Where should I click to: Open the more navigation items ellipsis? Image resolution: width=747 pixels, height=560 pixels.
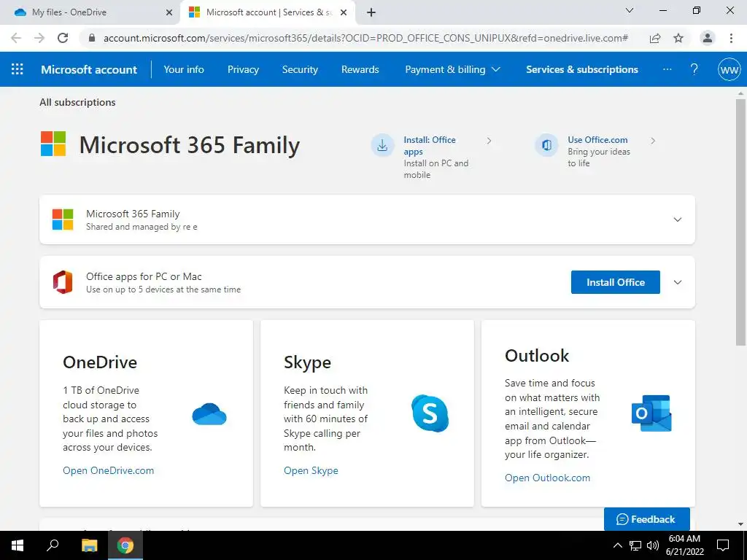[x=667, y=69]
